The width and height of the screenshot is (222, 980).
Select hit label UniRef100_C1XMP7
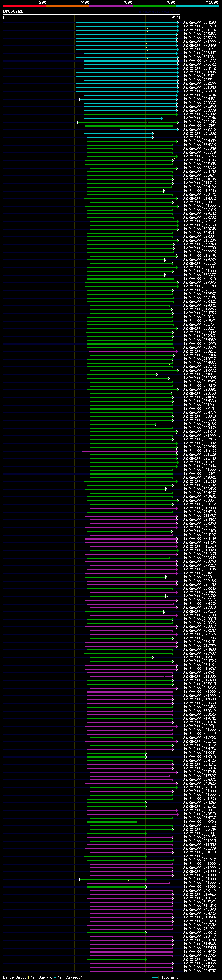point(199,462)
